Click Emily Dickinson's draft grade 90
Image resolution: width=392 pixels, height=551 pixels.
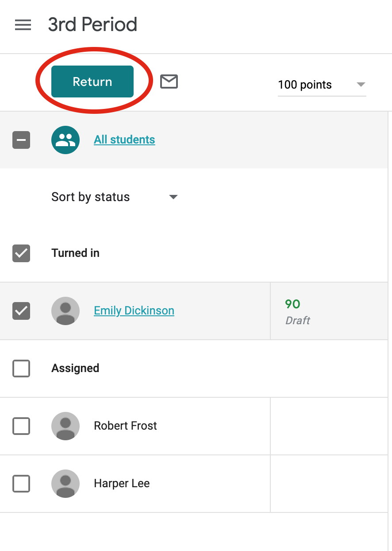292,304
